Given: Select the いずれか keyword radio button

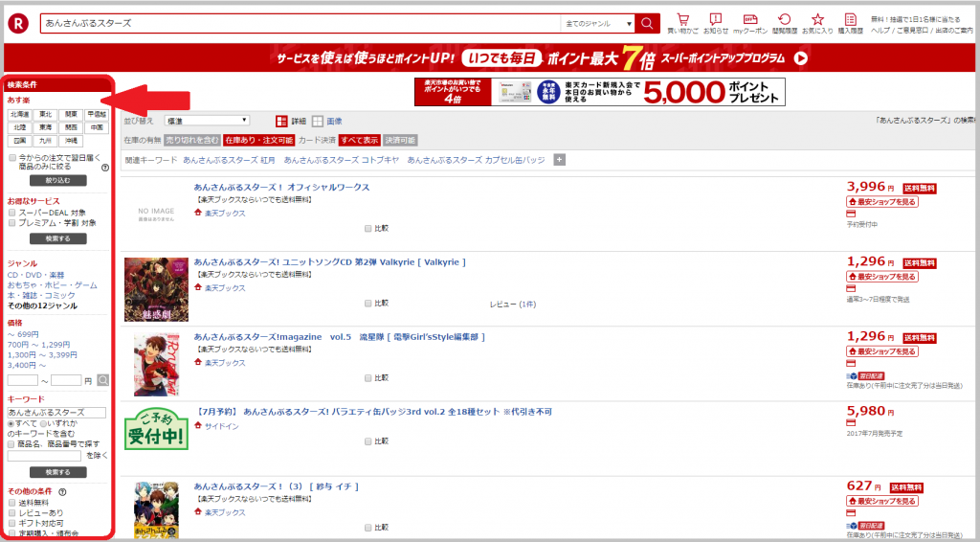Looking at the screenshot, I should (43, 424).
